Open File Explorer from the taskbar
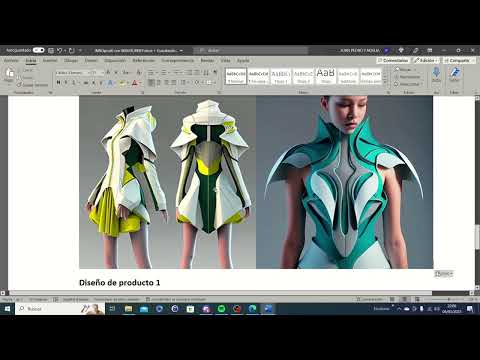Image resolution: width=480 pixels, height=360 pixels. click(128, 309)
